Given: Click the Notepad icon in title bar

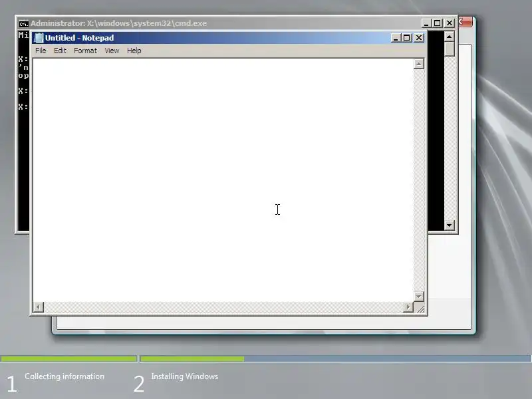Looking at the screenshot, I should coord(39,38).
